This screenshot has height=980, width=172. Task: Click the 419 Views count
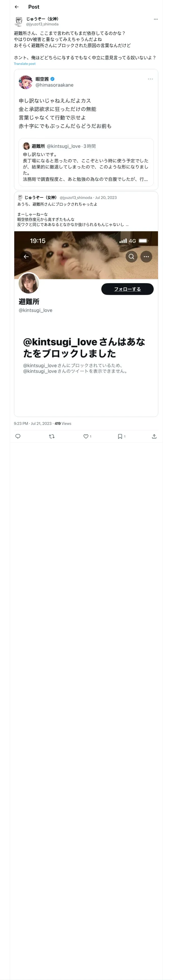pyautogui.click(x=63, y=423)
